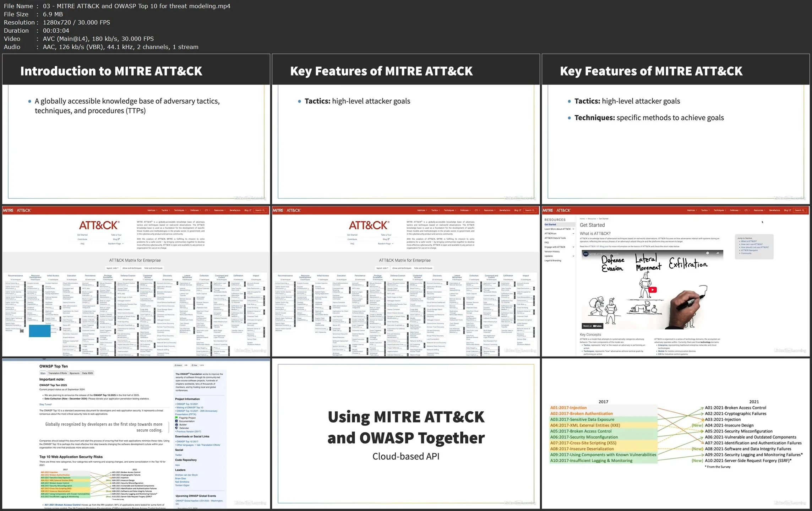Click MITRE ATT&CK logo in Get Started frame
This screenshot has height=511, width=812.
(557, 210)
